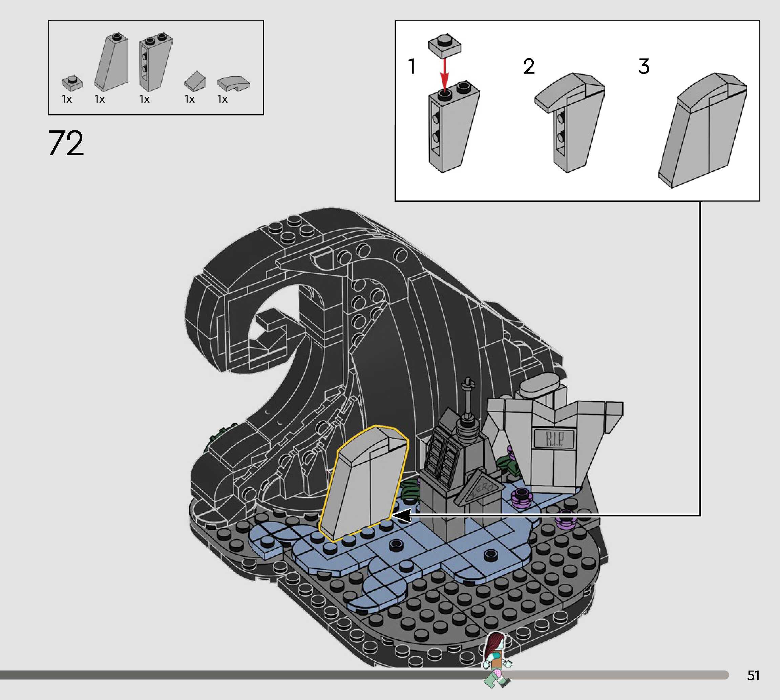Click the dark filled part of progress bar
This screenshot has width=780, height=700.
pos(231,675)
